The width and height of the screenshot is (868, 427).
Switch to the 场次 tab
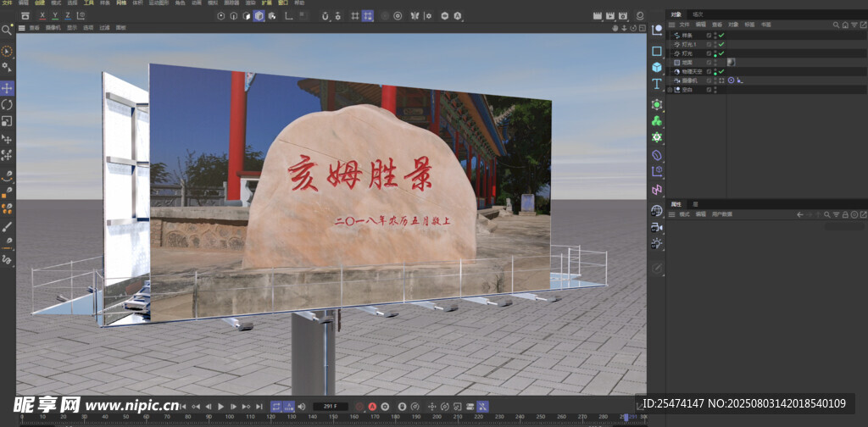pyautogui.click(x=698, y=14)
